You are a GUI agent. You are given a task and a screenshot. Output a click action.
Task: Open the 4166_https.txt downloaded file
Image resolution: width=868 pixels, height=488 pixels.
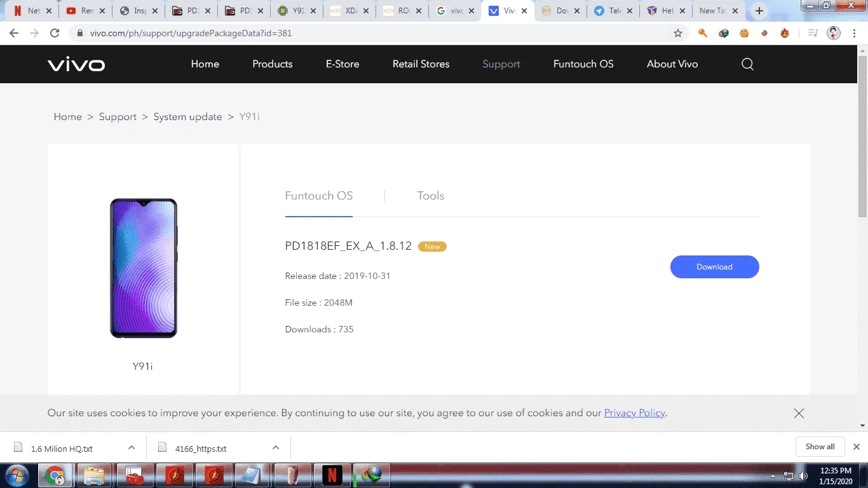(x=201, y=448)
